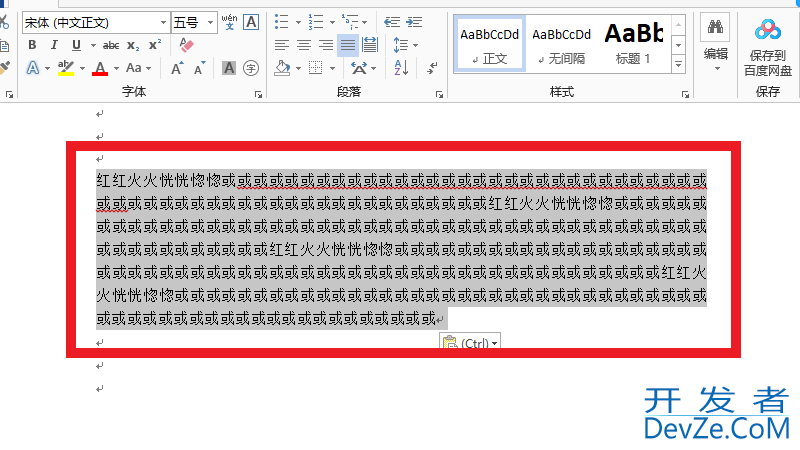
Task: Open highlight color dropdown arrow
Action: [x=82, y=68]
